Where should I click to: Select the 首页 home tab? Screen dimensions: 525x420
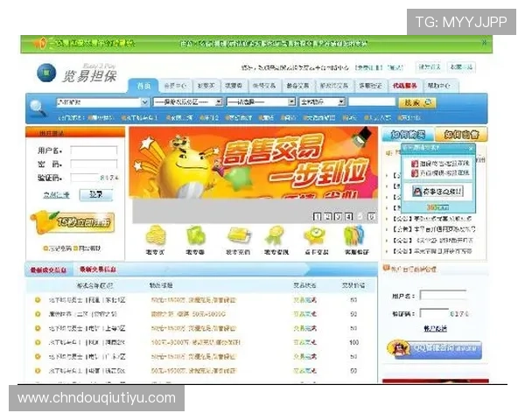pyautogui.click(x=143, y=86)
